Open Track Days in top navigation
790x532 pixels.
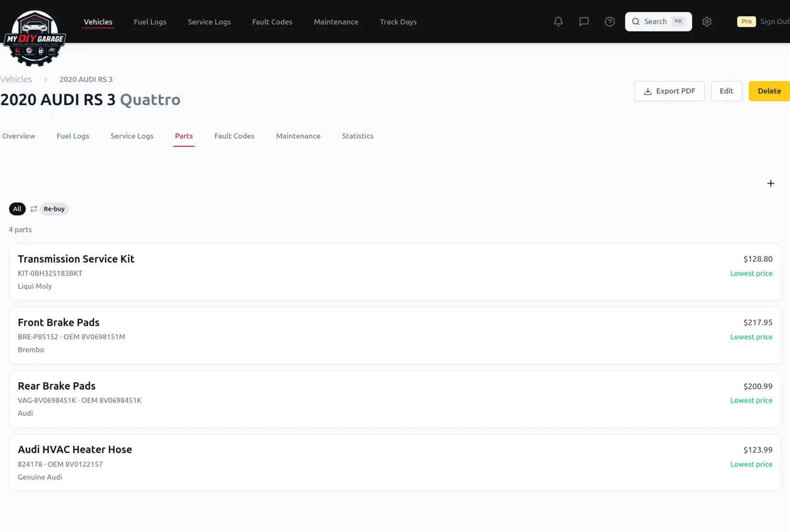click(398, 22)
